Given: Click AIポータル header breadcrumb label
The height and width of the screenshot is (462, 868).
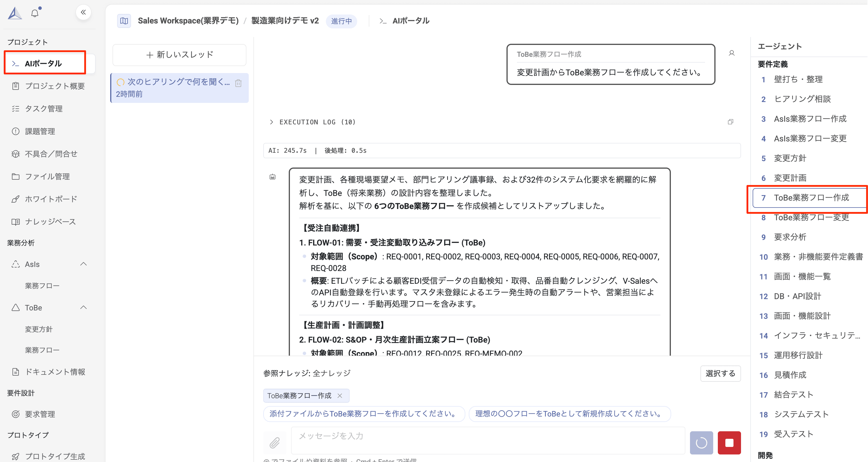Looking at the screenshot, I should [411, 21].
